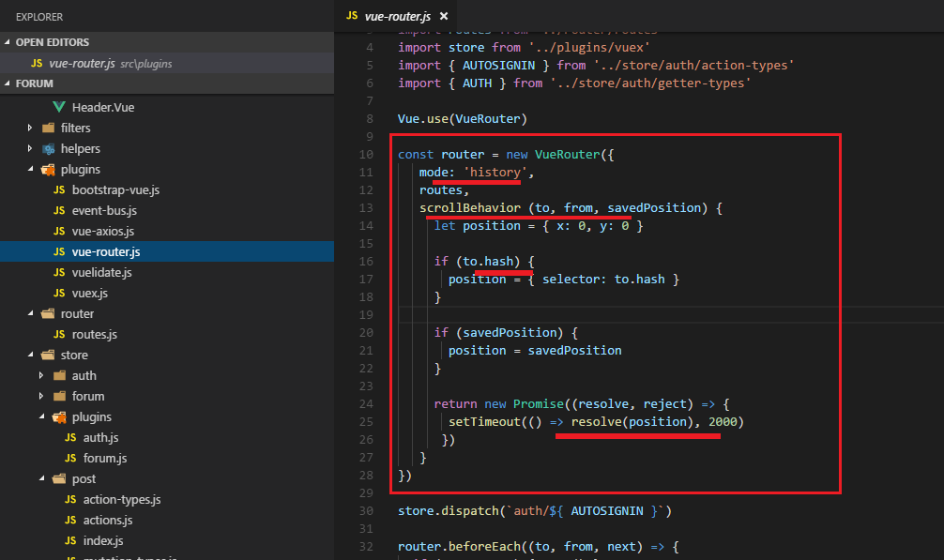Click the router folder icon
944x560 pixels.
48,313
